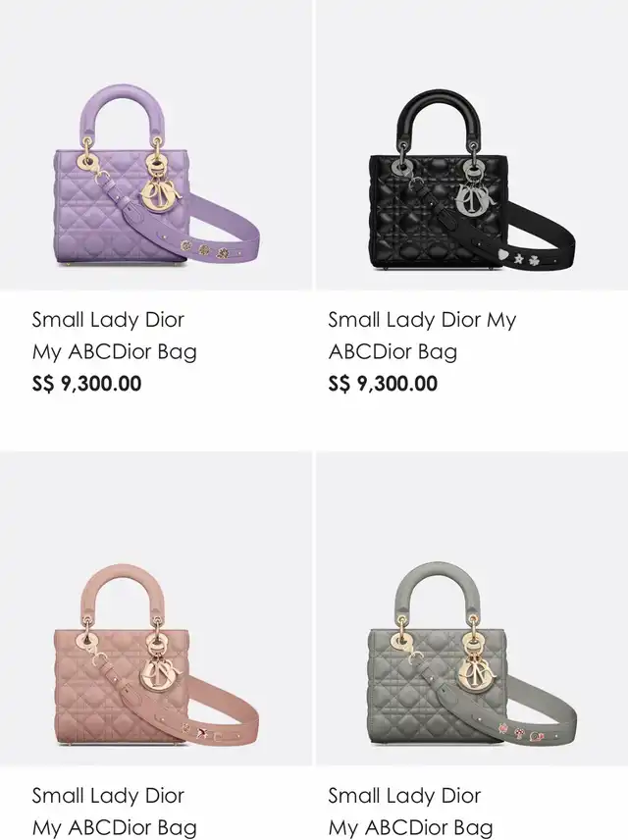This screenshot has height=840, width=628.
Task: Click the pink badges on the grey strap
Action: (522, 733)
